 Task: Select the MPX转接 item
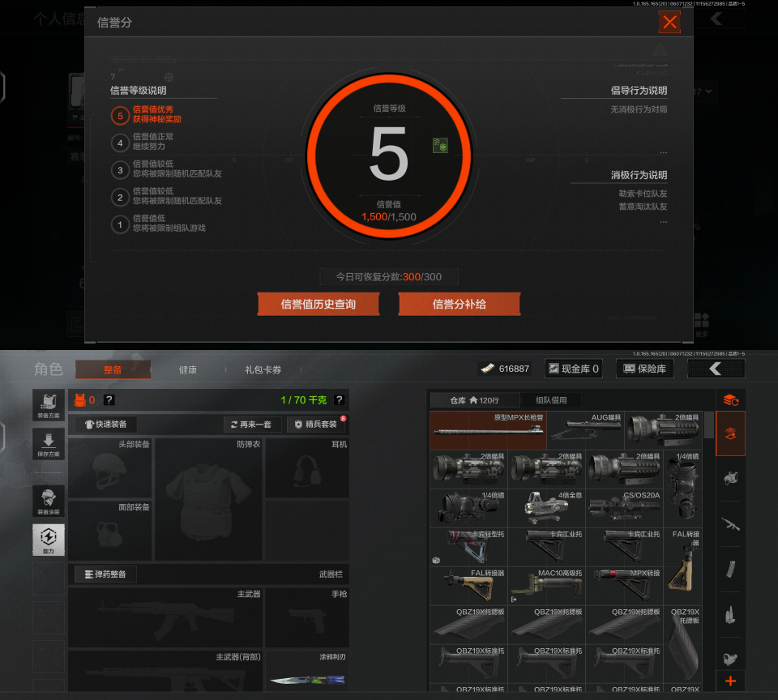[624, 586]
